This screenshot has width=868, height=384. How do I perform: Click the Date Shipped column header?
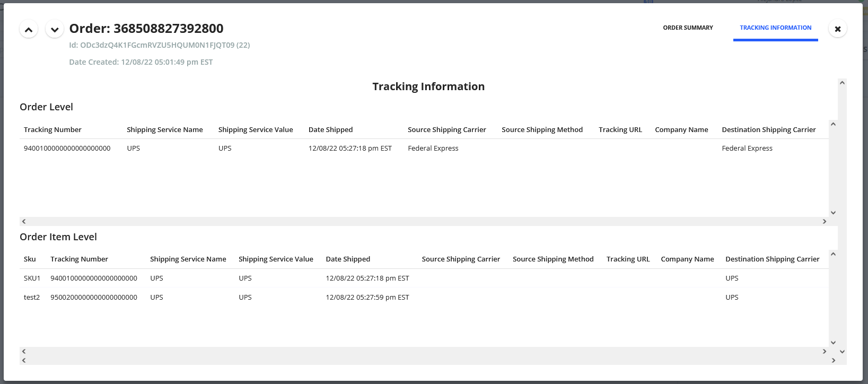(x=330, y=129)
